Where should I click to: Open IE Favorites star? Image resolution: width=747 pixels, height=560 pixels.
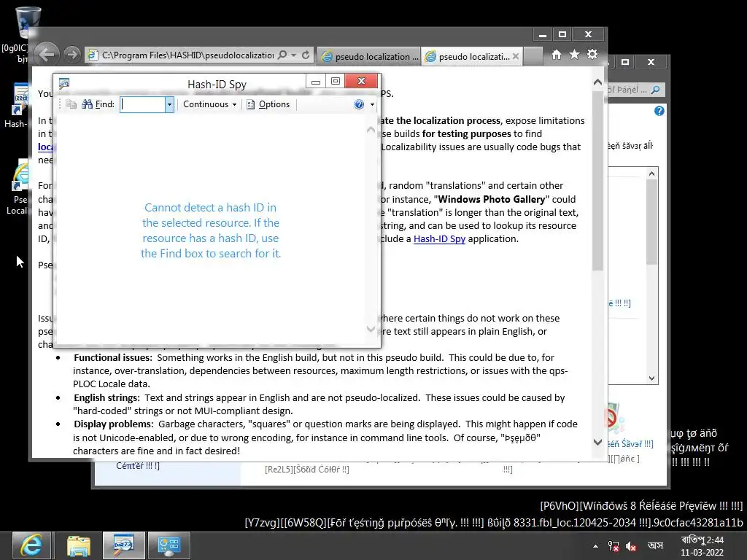[575, 55]
